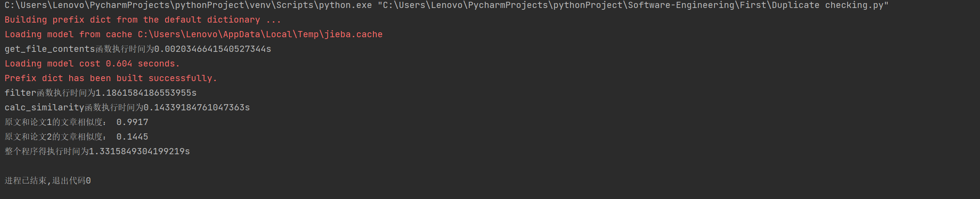Click the word "filter" in the output
Image resolution: width=980 pixels, height=199 pixels.
pyautogui.click(x=20, y=93)
